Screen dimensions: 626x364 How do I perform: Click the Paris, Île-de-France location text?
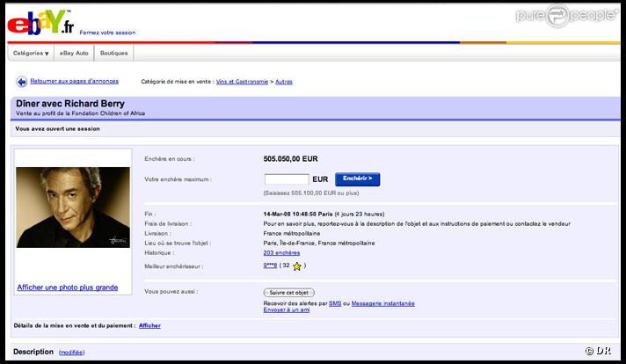tap(319, 243)
